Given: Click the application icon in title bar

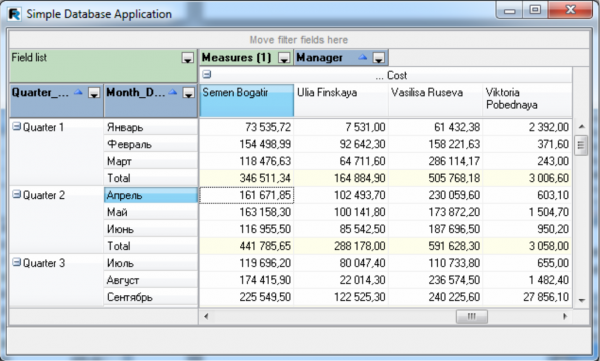Looking at the screenshot, I should (15, 14).
